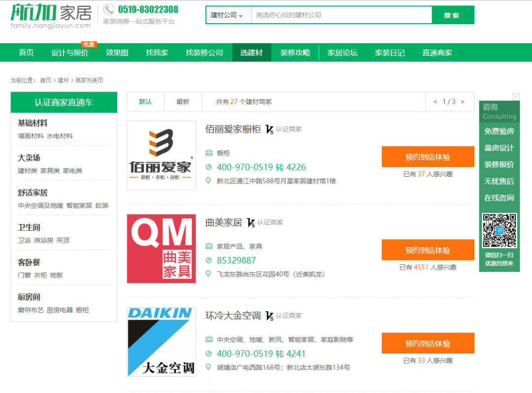
Task: Open the 环冷大金空调 merchant title
Action: pyautogui.click(x=233, y=316)
